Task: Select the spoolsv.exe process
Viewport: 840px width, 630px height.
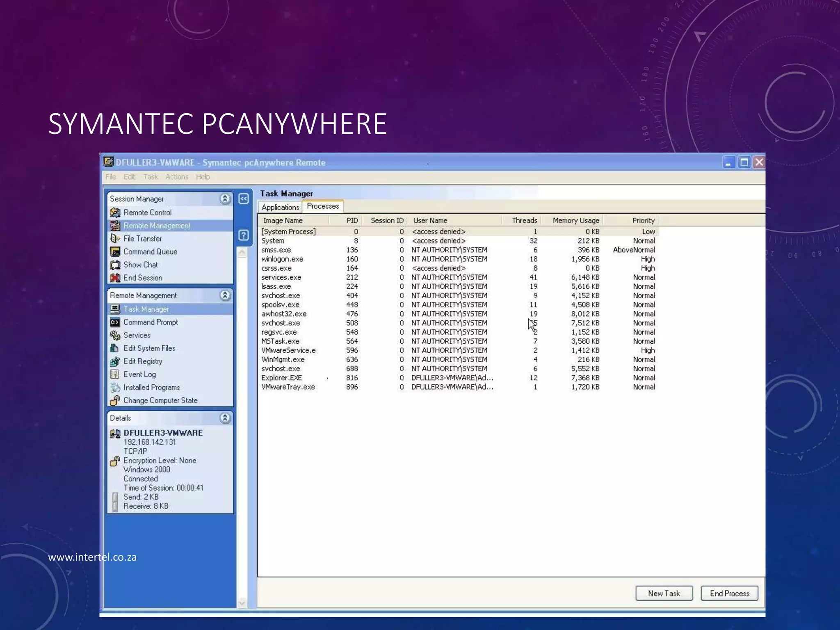Action: [458, 304]
